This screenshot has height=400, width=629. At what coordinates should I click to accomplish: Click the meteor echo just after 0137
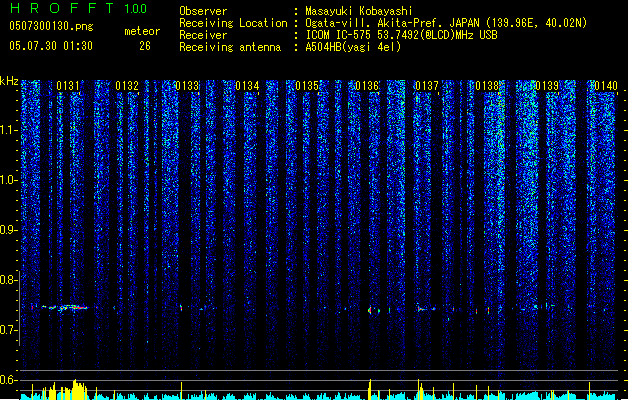pos(426,309)
